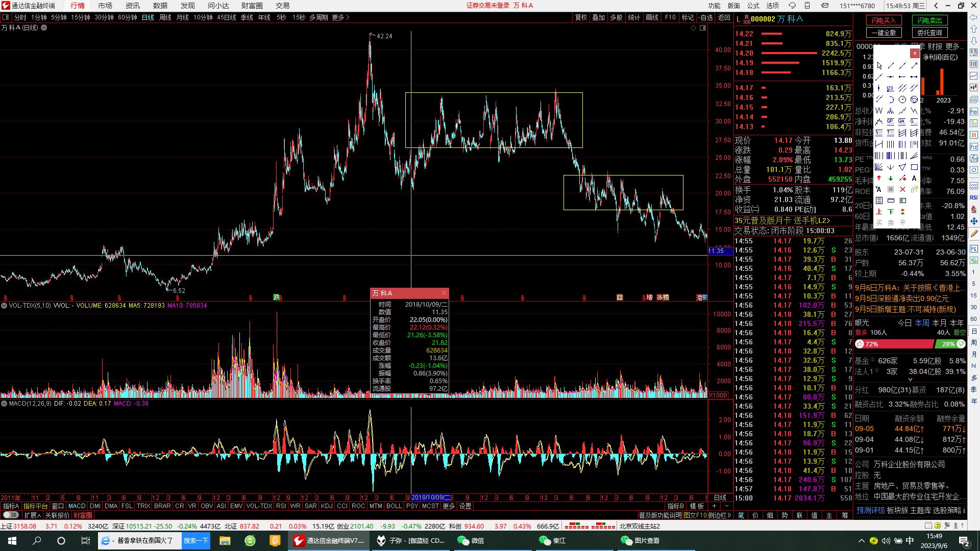The width and height of the screenshot is (980, 551).
Task: Click the 委托查询 button
Action: 929,33
